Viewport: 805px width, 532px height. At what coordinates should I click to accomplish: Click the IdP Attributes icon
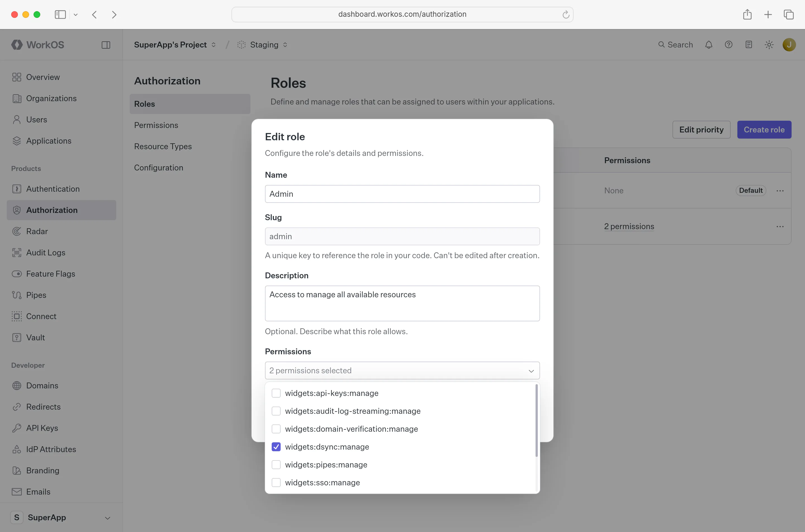(x=16, y=449)
